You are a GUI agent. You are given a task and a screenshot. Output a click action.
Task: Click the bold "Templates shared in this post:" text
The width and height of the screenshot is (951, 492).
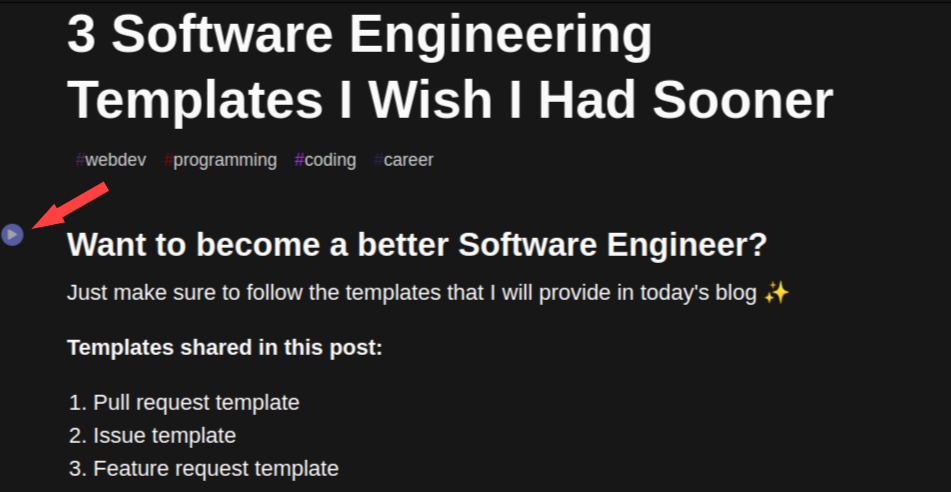pos(225,348)
